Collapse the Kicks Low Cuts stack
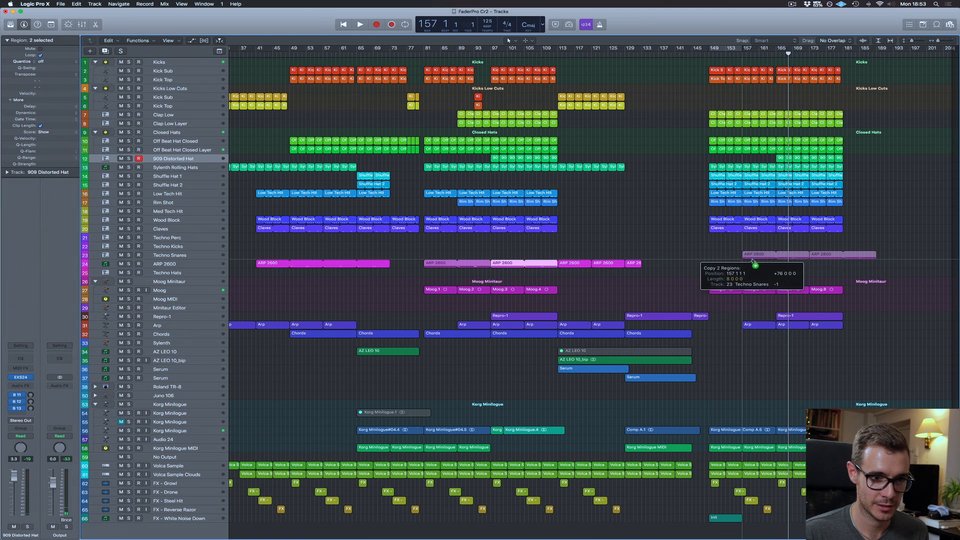The height and width of the screenshot is (540, 960). [95, 88]
